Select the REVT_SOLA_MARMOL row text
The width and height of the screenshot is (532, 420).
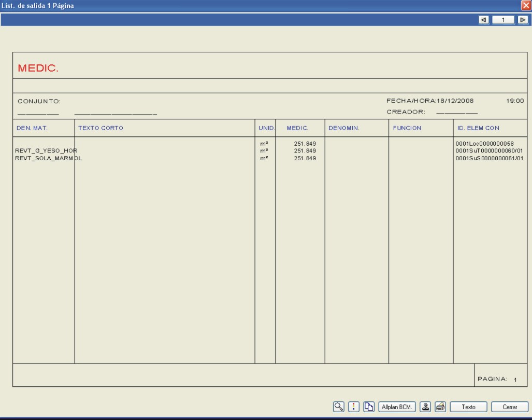[x=49, y=158]
